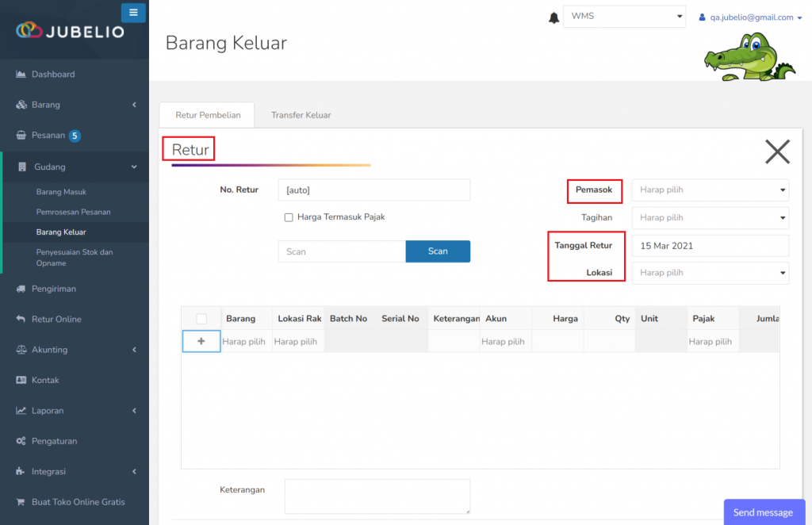
Task: Click the Batch No column header
Action: (349, 319)
